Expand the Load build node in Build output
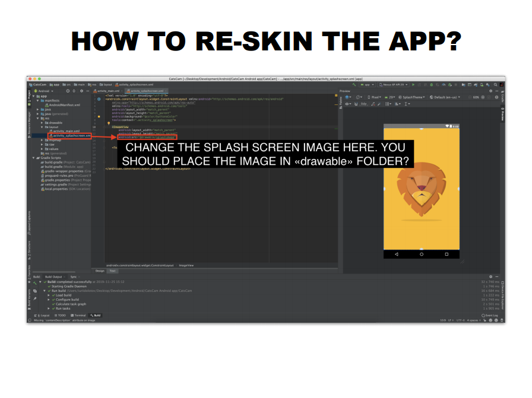The width and height of the screenshot is (532, 398). coord(49,295)
